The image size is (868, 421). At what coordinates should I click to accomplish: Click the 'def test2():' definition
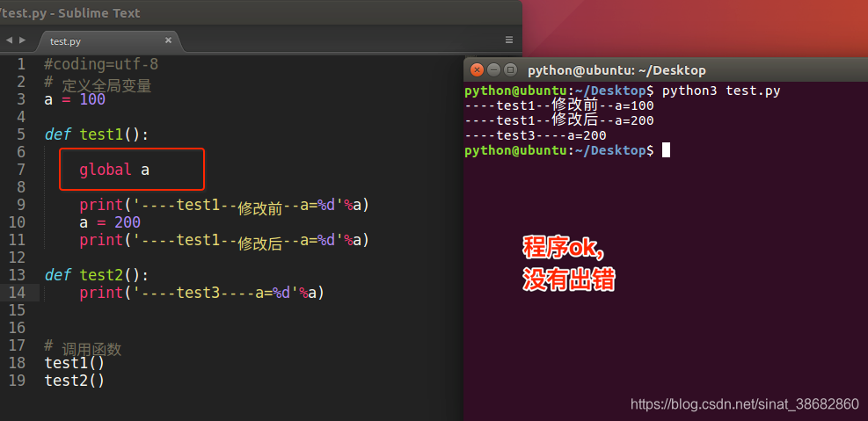point(97,275)
